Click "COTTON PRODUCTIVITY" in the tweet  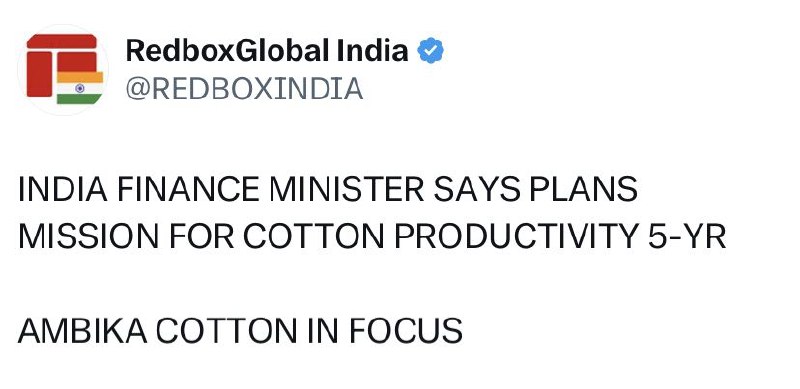(441, 237)
